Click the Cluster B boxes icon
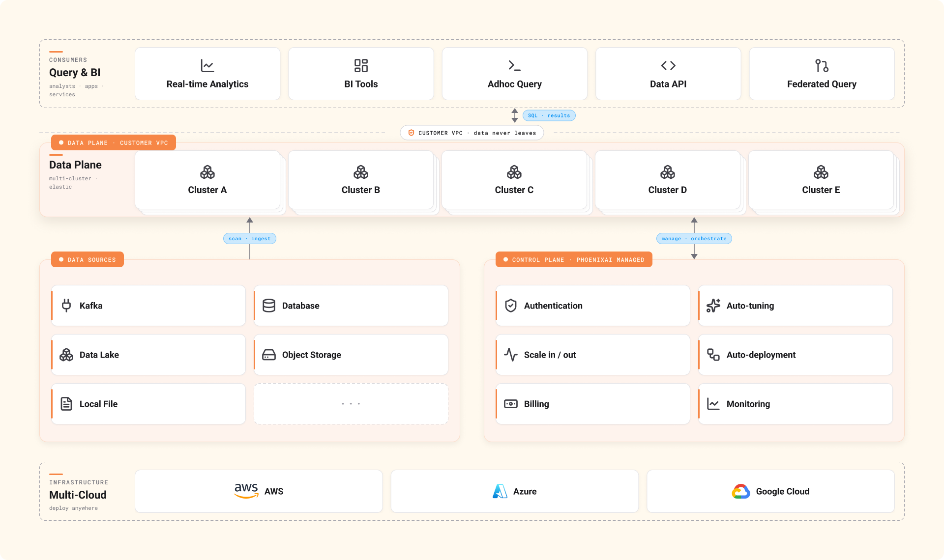Screen dimensions: 944x560 point(361,172)
